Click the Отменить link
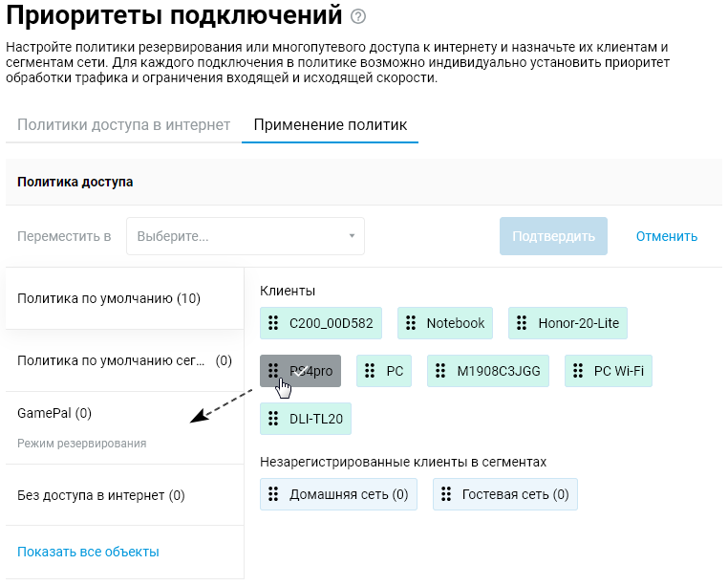The image size is (728, 586). click(x=667, y=236)
